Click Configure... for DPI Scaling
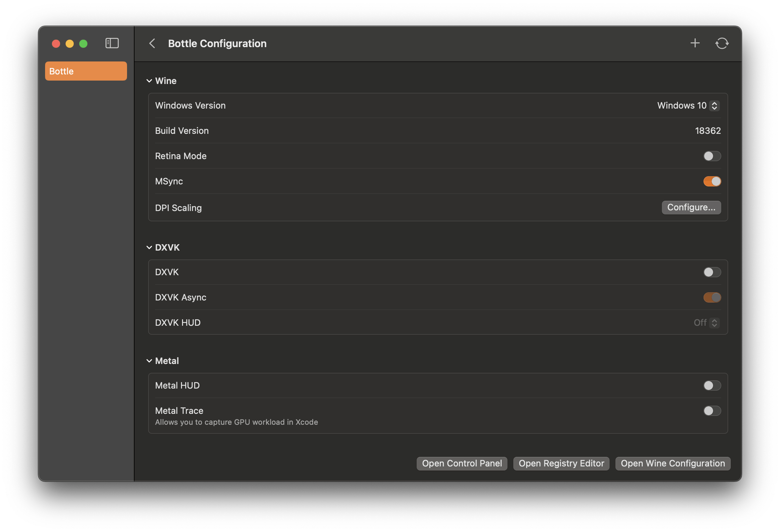Viewport: 780px width, 532px height. tap(691, 208)
